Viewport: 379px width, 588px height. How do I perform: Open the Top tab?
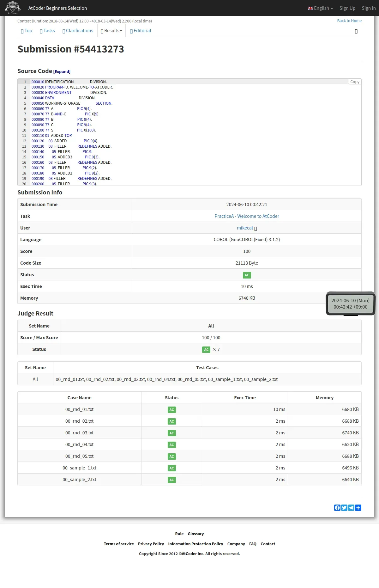click(27, 31)
